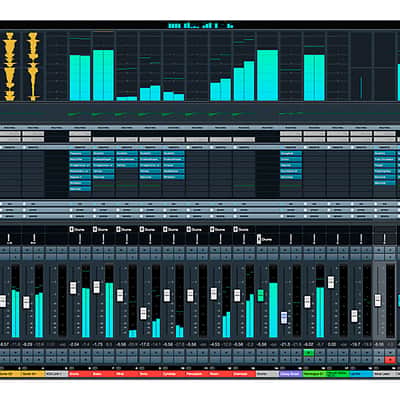Image resolution: width=400 pixels, height=400 pixels.
Task: Toggle the Stereo checkbox on the third red channel
Action: point(118,229)
